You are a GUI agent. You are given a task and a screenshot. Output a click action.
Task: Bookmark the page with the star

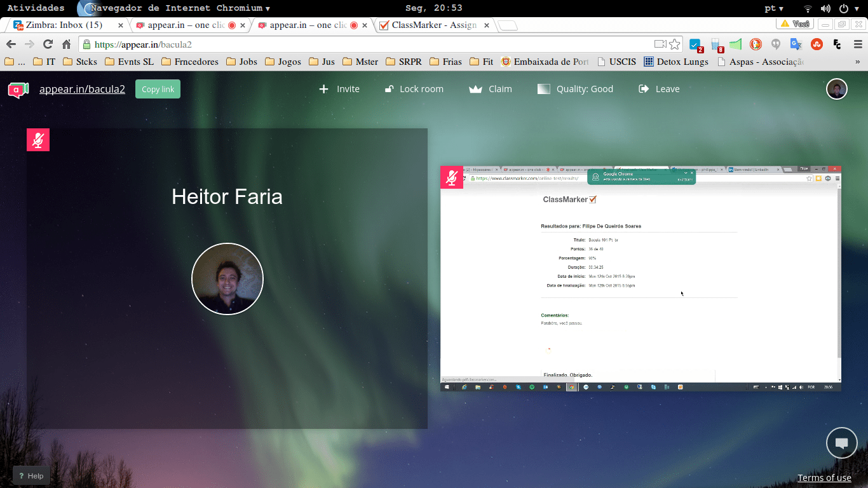[x=675, y=45]
